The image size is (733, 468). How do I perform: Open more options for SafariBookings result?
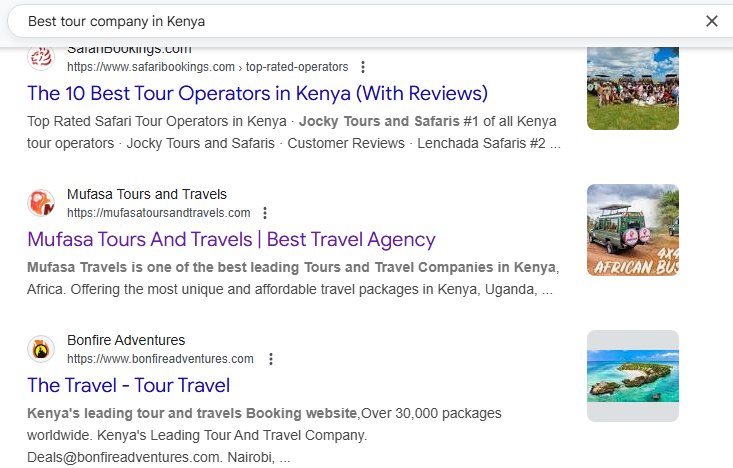coord(363,67)
